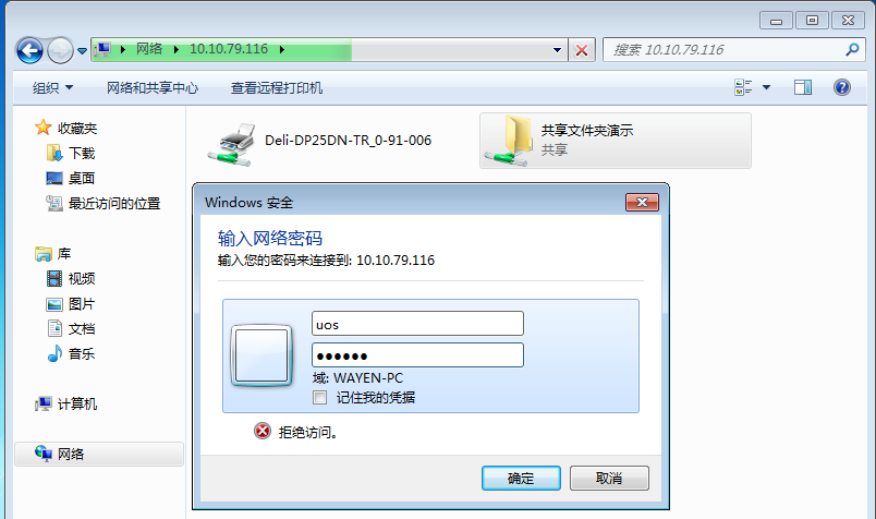Click the password input field
This screenshot has width=876, height=519.
pos(417,355)
